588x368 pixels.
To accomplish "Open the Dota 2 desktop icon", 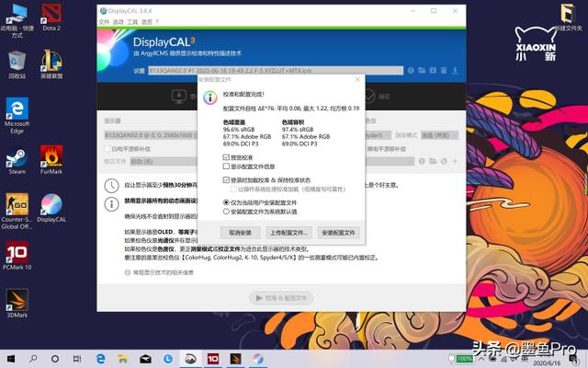I will point(51,17).
